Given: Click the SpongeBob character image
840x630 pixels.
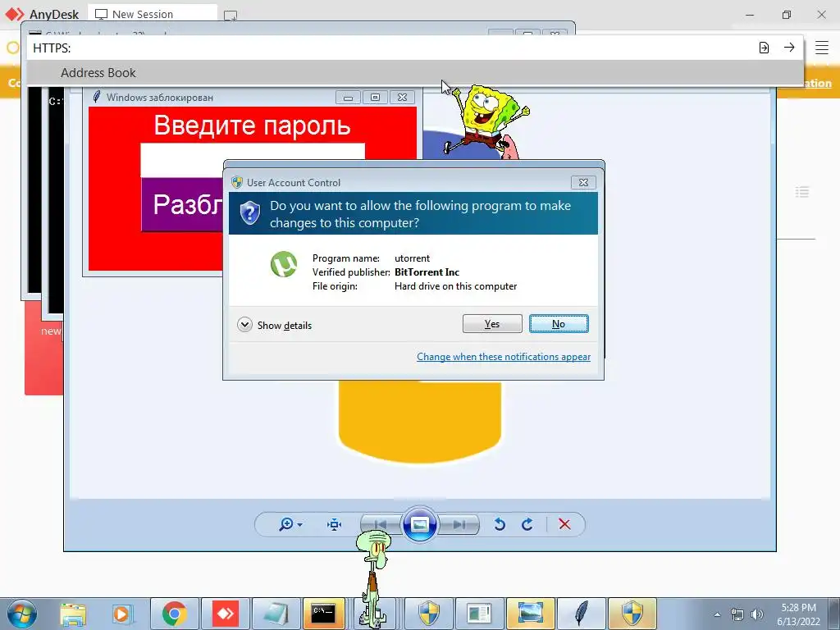Looking at the screenshot, I should coord(486,121).
